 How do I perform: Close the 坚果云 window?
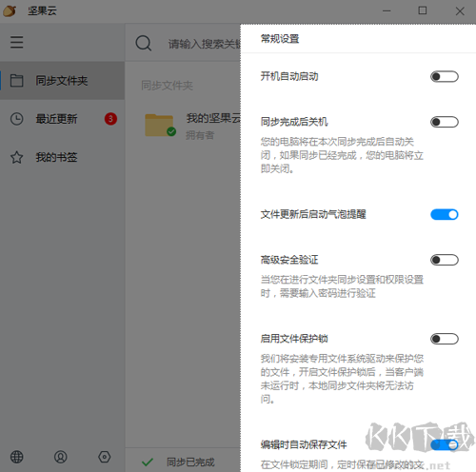click(460, 11)
